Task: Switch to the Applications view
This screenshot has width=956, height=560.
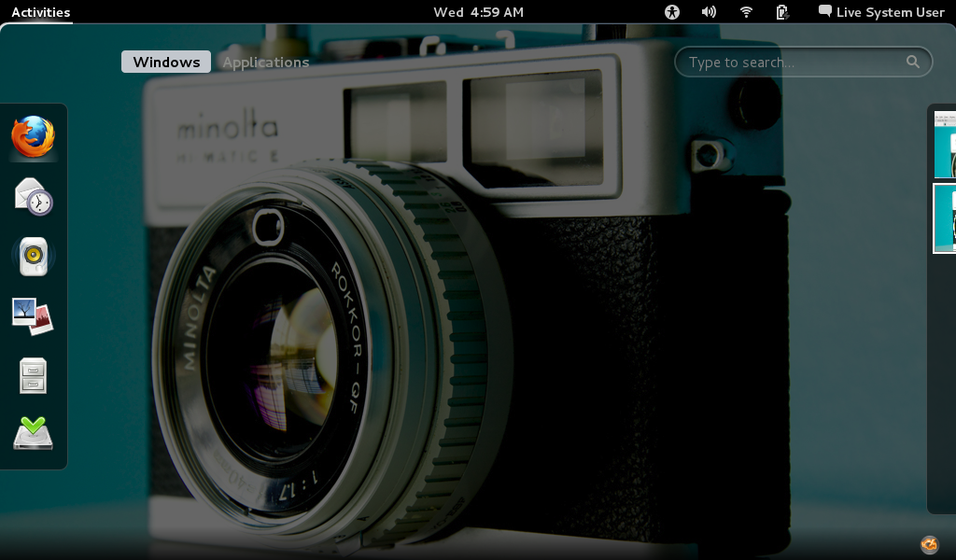Action: pos(266,63)
